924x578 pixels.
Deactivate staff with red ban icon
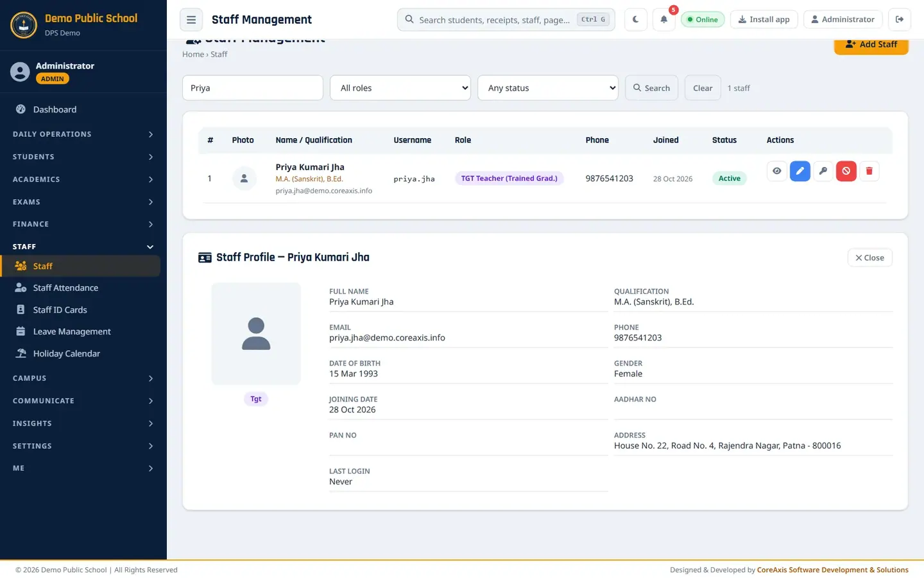(846, 171)
